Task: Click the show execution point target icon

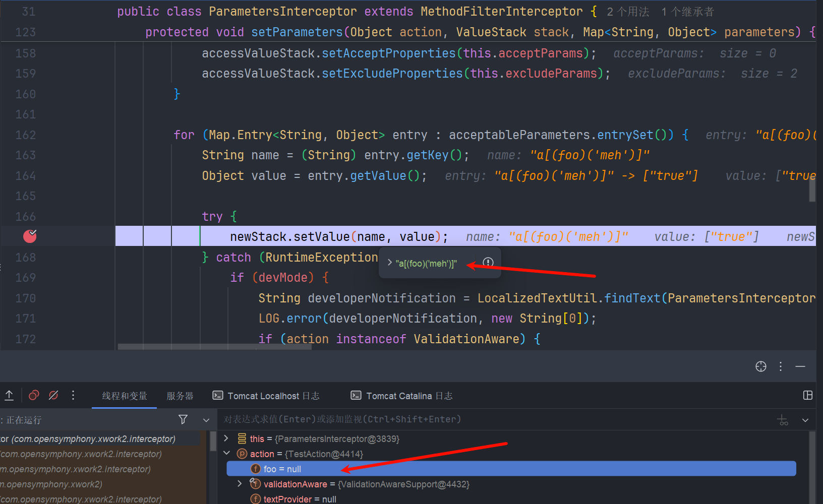Action: (761, 366)
